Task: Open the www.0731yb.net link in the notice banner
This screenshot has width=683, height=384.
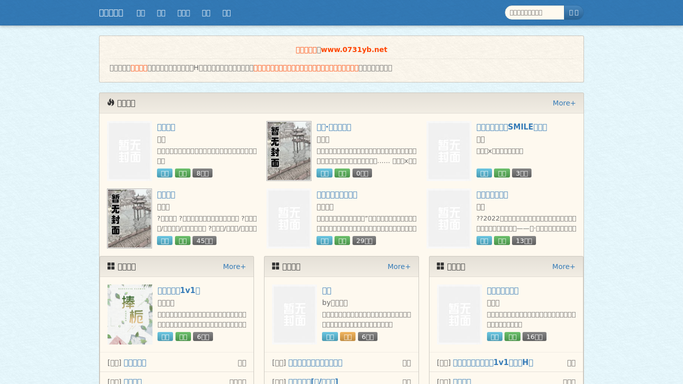Action: click(x=354, y=50)
